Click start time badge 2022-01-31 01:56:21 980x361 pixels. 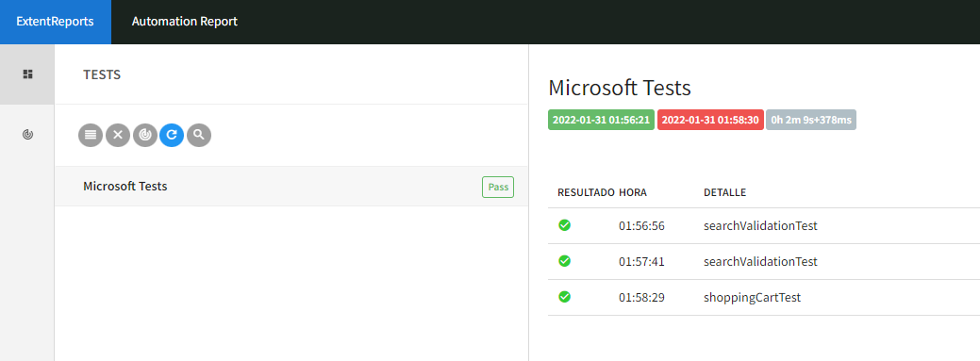tap(601, 120)
